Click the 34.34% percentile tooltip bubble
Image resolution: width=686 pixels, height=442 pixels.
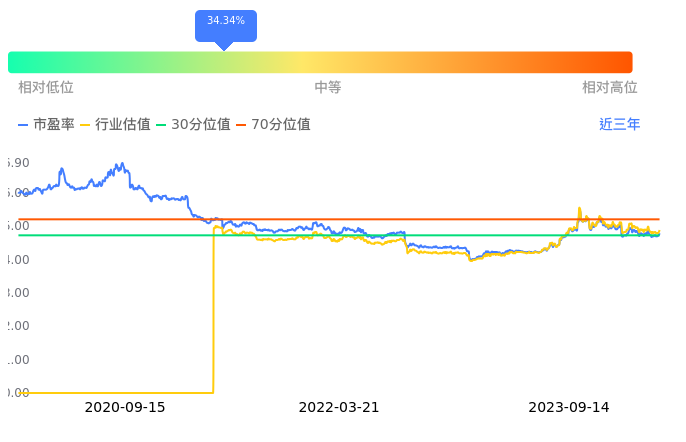click(225, 24)
